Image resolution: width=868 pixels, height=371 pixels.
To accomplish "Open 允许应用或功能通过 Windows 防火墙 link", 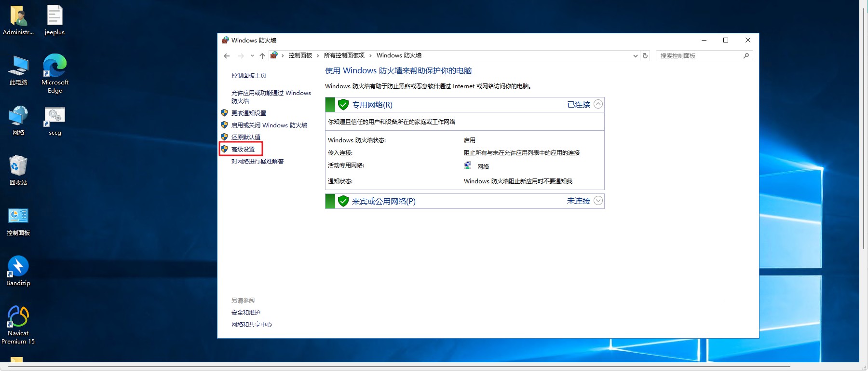I will tap(271, 97).
